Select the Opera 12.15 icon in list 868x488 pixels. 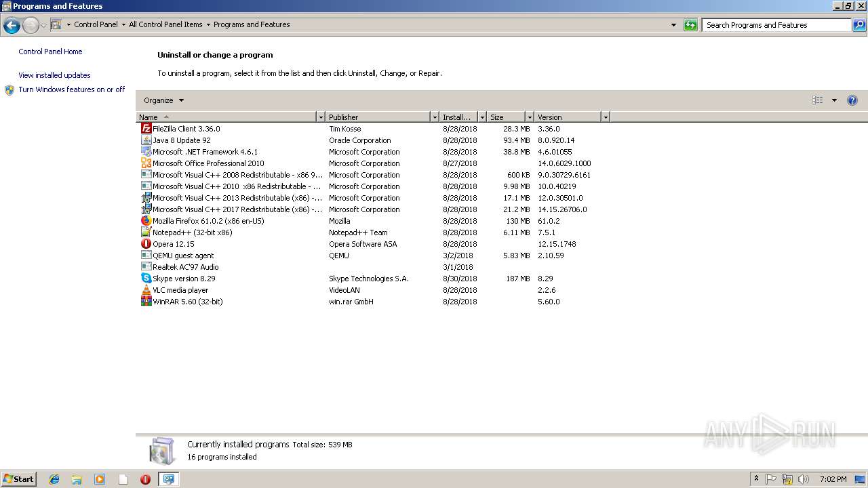coord(146,243)
